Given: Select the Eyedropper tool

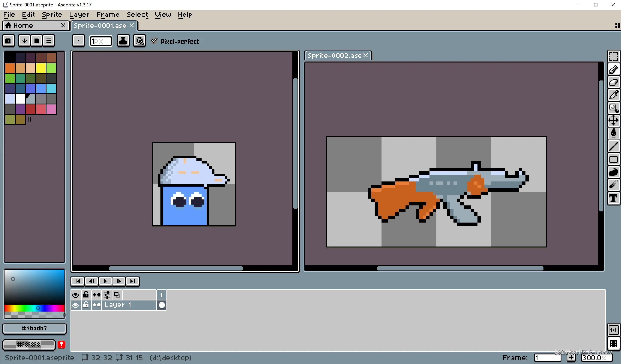Looking at the screenshot, I should click(613, 95).
